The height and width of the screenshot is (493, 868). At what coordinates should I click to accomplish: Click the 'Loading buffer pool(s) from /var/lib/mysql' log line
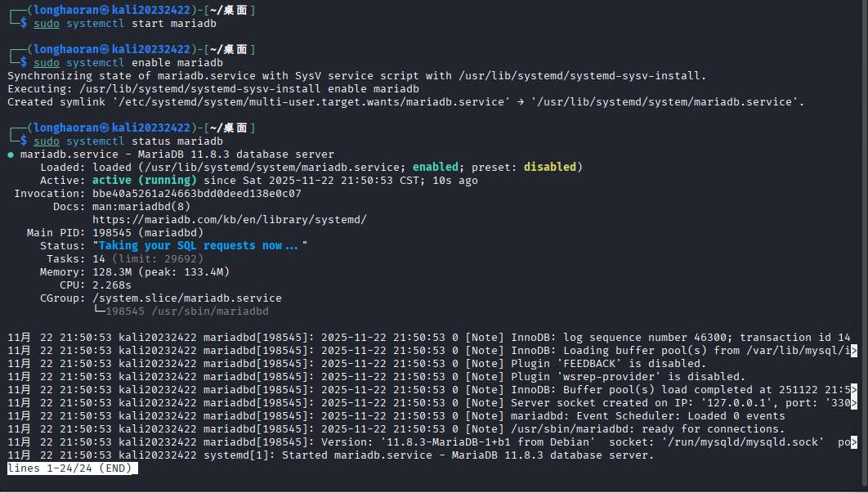click(432, 350)
